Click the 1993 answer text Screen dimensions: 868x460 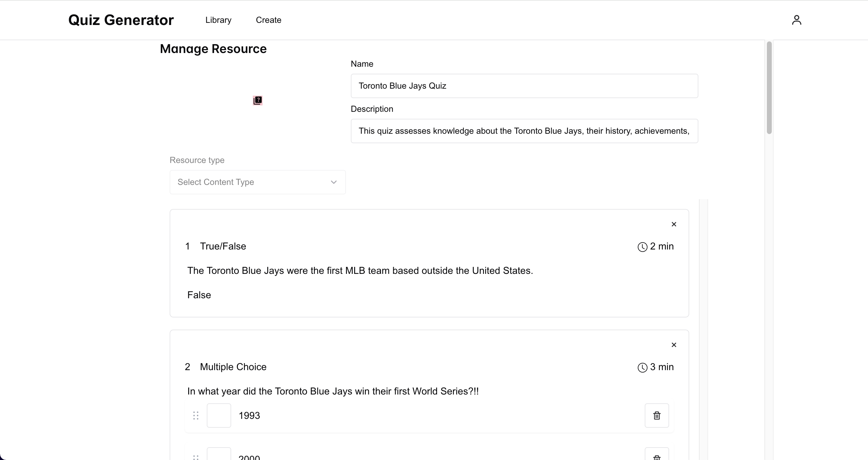pyautogui.click(x=249, y=416)
